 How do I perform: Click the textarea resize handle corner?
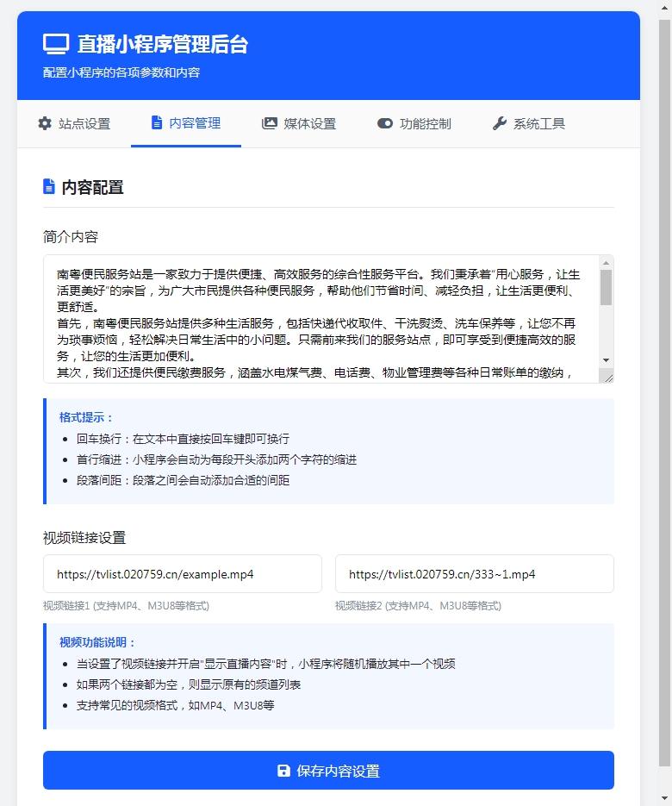coord(609,378)
